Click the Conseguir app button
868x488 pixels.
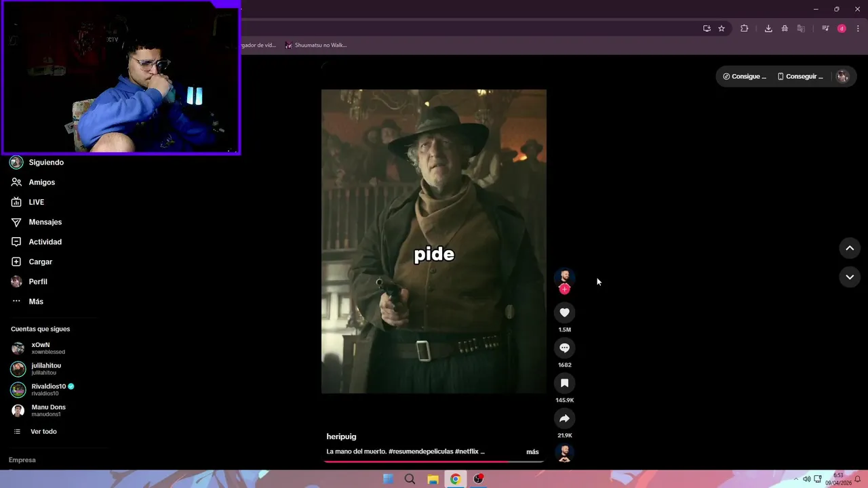pyautogui.click(x=800, y=77)
